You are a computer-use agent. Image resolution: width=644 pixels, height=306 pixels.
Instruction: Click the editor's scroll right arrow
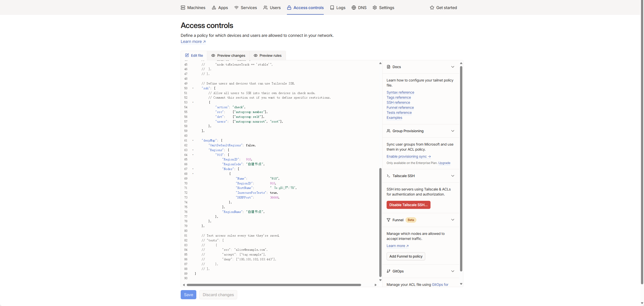pos(375,285)
